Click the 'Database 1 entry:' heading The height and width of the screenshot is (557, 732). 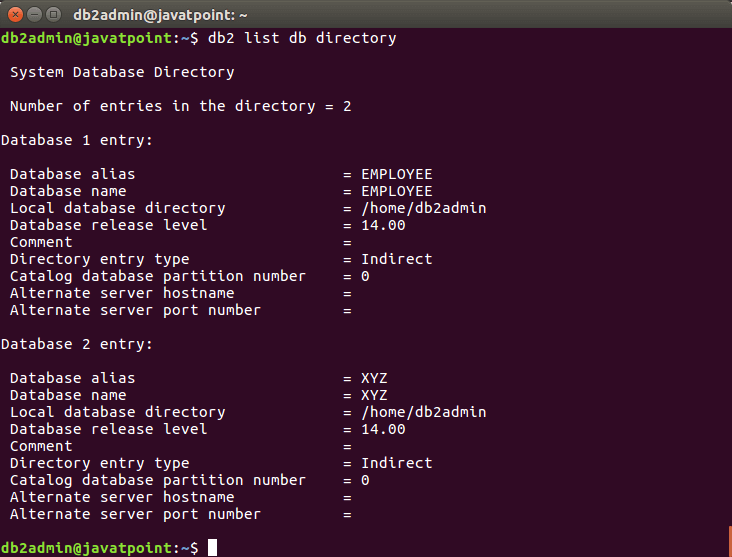tap(77, 140)
